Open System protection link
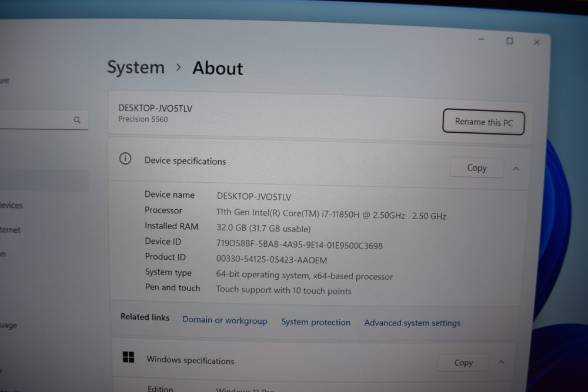 [x=316, y=322]
